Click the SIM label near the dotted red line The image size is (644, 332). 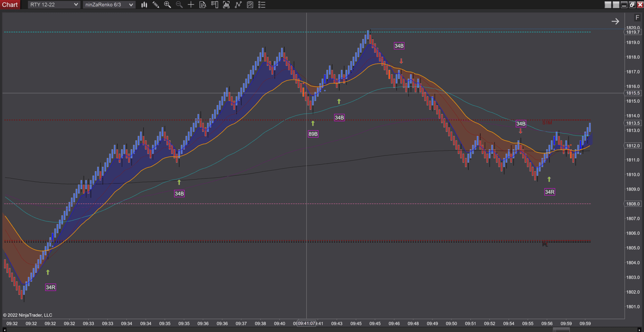pos(547,122)
